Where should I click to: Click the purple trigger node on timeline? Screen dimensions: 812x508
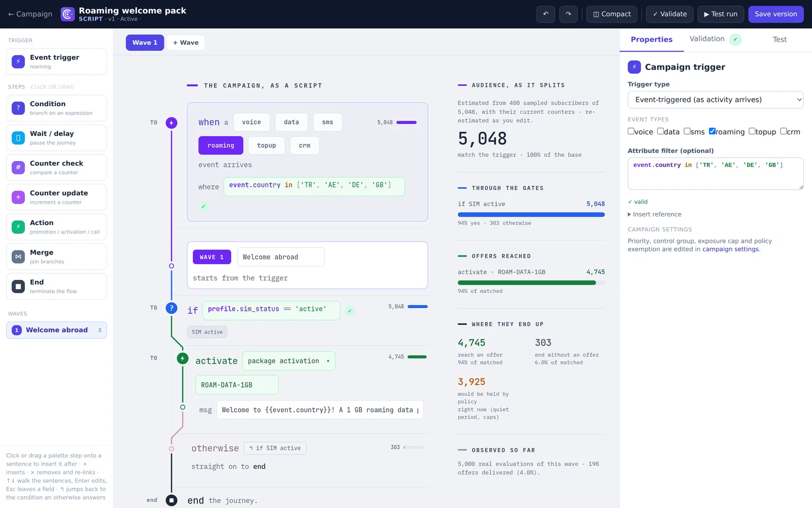tap(172, 123)
